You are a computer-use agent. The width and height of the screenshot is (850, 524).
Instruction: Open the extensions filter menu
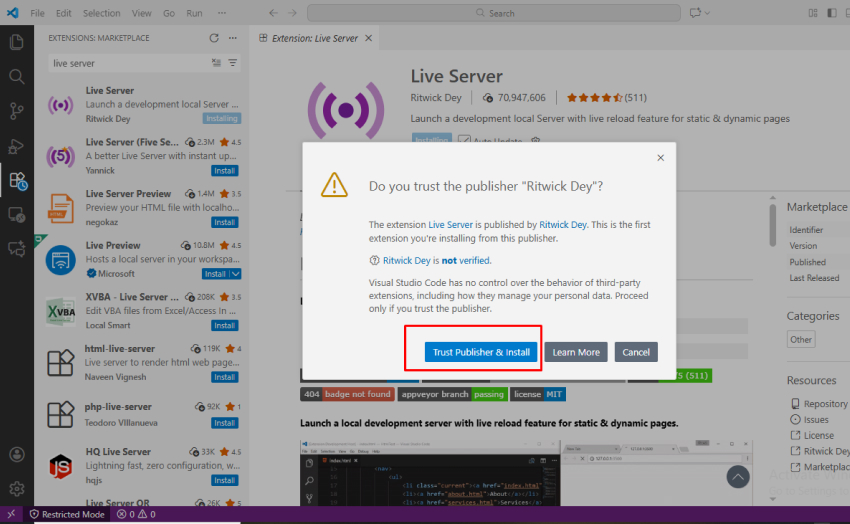(233, 63)
